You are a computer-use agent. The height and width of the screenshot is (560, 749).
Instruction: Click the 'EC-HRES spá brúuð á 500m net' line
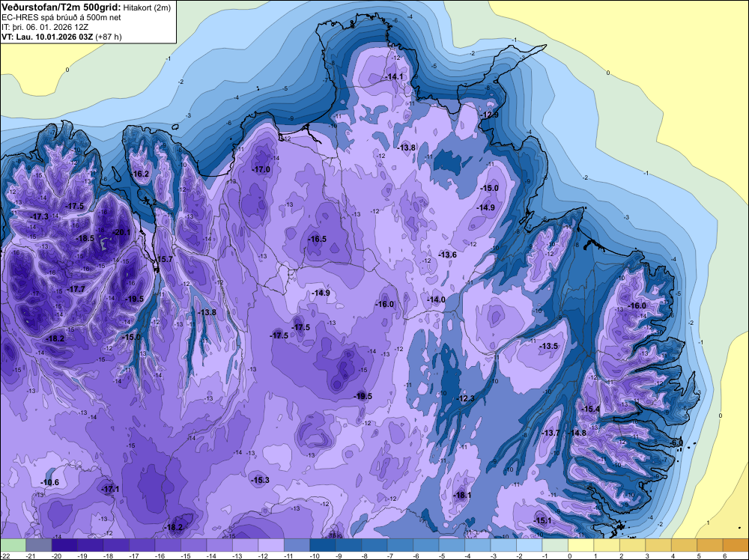(61, 18)
